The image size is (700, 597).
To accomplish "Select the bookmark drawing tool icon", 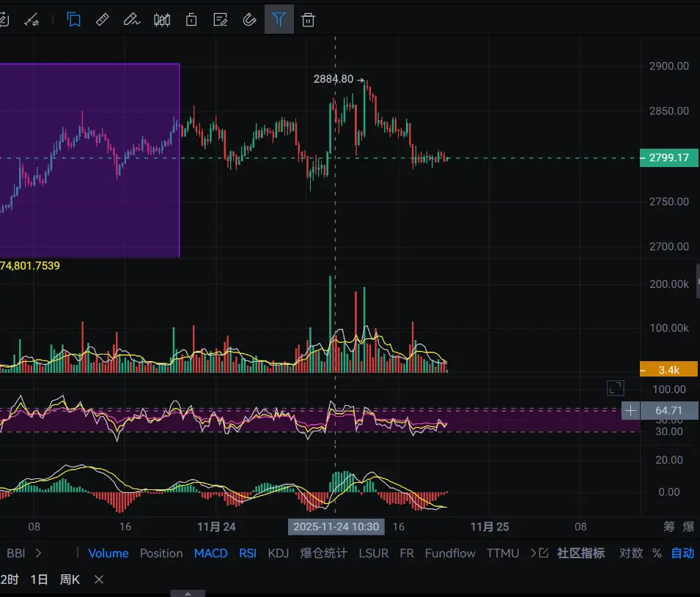I will click(73, 20).
